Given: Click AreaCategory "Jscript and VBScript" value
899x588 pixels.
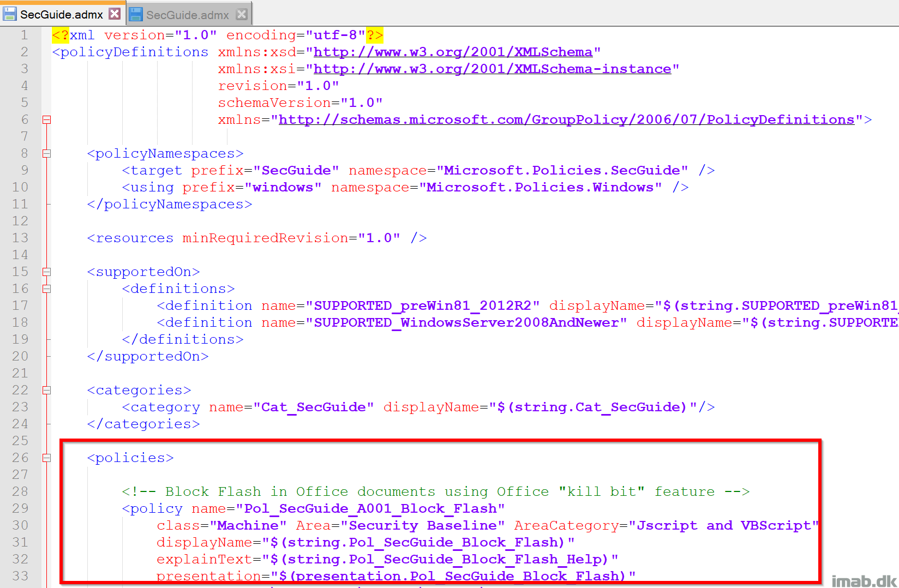Looking at the screenshot, I should point(723,525).
